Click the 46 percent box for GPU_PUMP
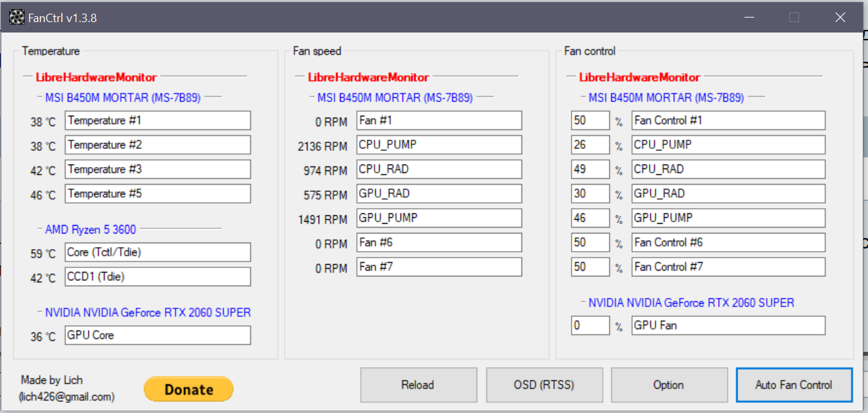Screen dimensions: 868x413 [x=590, y=219]
